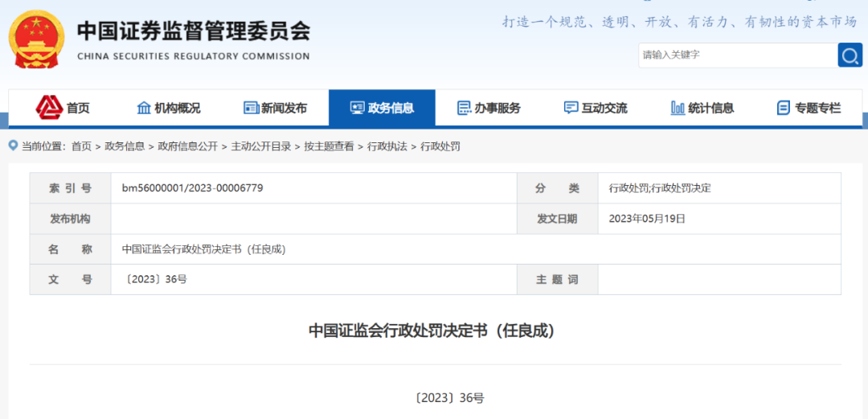The height and width of the screenshot is (419, 868).
Task: Open 行政执法 breadcrumb link
Action: [387, 146]
